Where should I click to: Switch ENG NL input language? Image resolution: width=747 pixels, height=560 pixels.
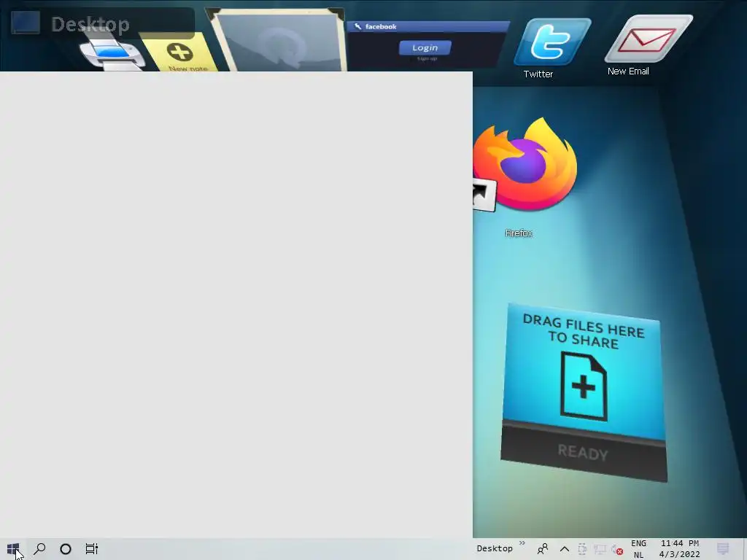coord(638,549)
